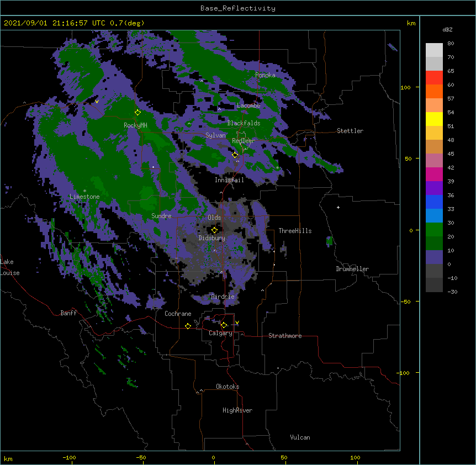
Task: Click the Sylvan label
Action: [215, 135]
